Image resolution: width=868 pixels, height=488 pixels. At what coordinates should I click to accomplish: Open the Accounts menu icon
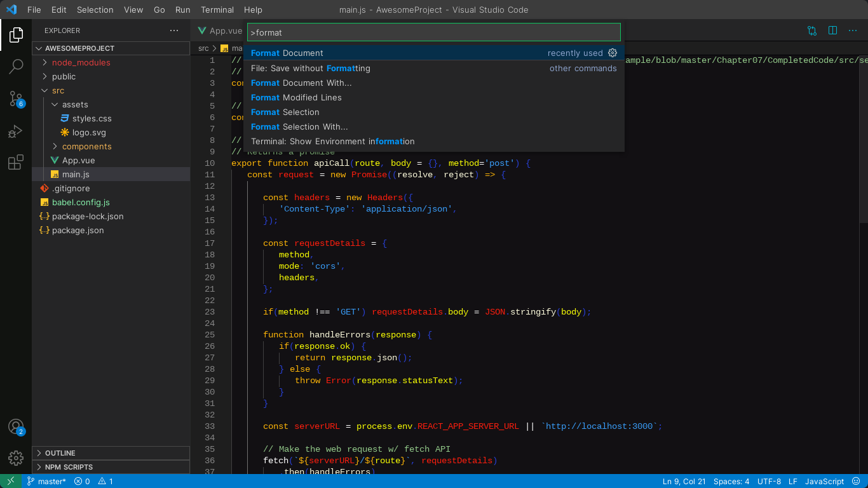coord(16,427)
